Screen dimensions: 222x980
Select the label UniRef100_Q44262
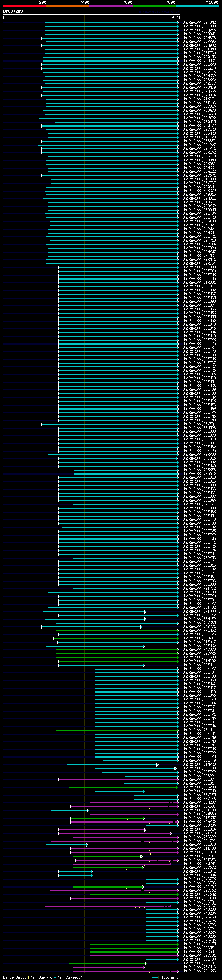click(x=199, y=886)
